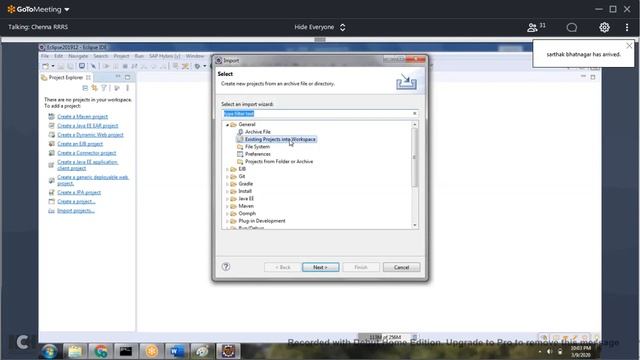
Task: Select 'Archive File' in the import wizard list
Action: click(x=258, y=132)
